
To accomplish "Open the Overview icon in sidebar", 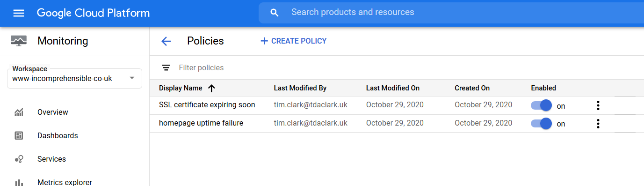I will pyautogui.click(x=19, y=112).
